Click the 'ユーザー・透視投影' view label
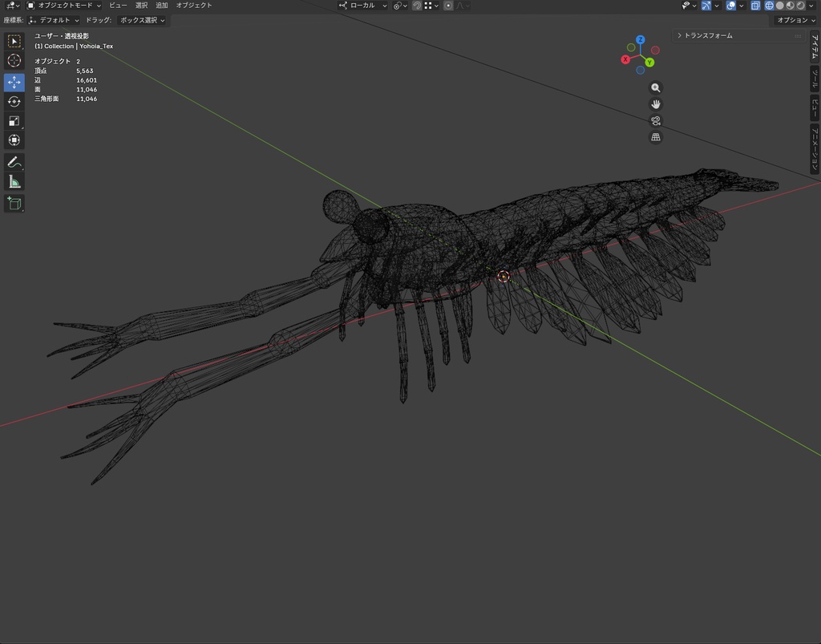The height and width of the screenshot is (644, 821). pyautogui.click(x=62, y=36)
